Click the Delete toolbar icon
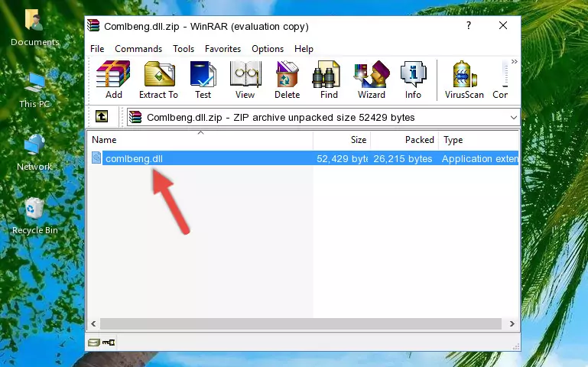This screenshot has width=588, height=367. [288, 80]
